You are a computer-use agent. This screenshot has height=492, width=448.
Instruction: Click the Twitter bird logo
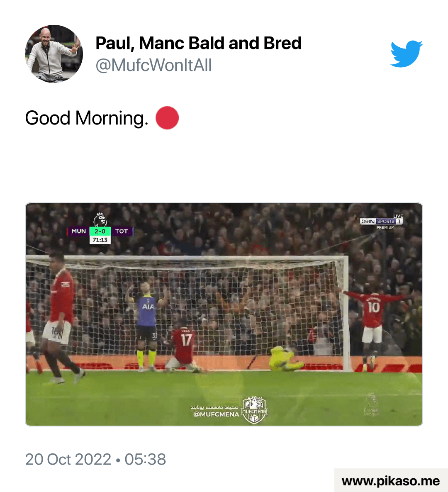(x=406, y=54)
